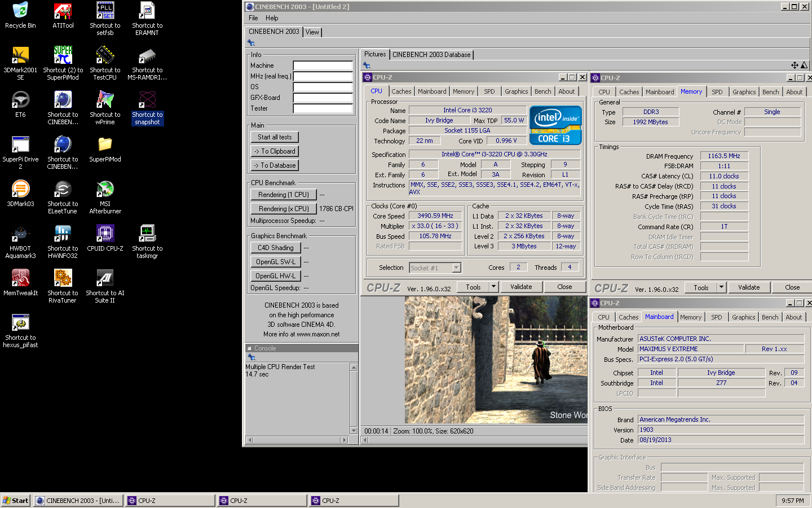This screenshot has width=812, height=508.
Task: Launch 3DMark2001 SE desktop icon
Action: [x=20, y=63]
